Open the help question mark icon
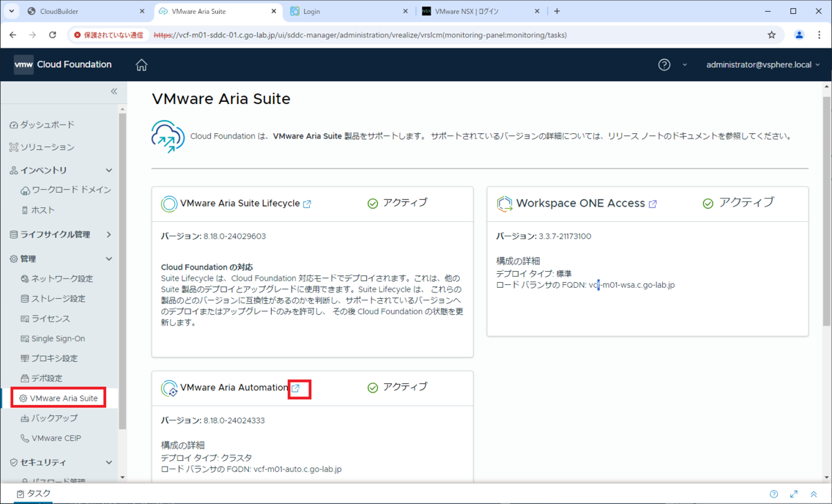 664,64
